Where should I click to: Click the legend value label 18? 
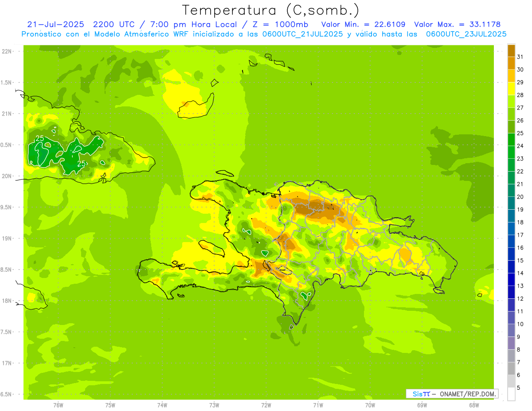click(x=520, y=222)
